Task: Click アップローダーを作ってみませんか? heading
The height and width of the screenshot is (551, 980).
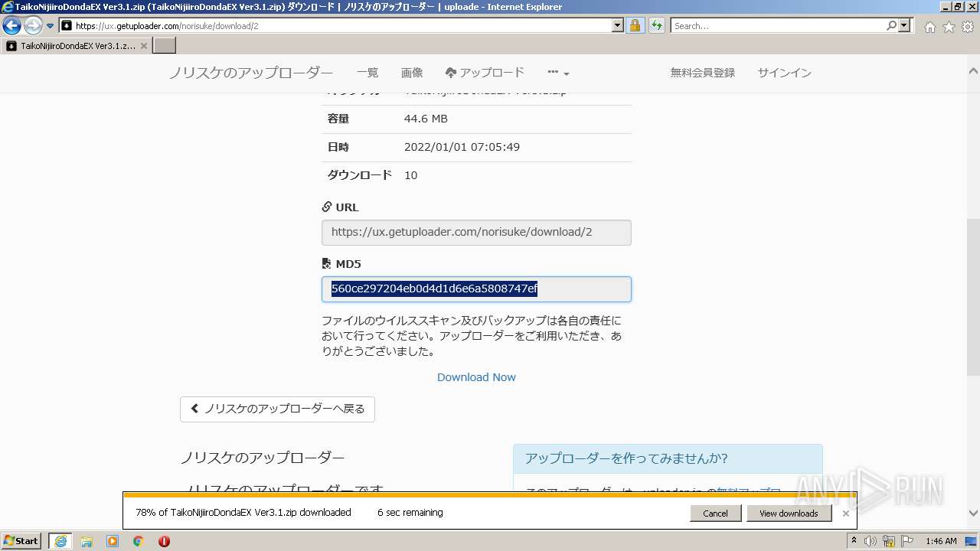Action: [x=626, y=458]
